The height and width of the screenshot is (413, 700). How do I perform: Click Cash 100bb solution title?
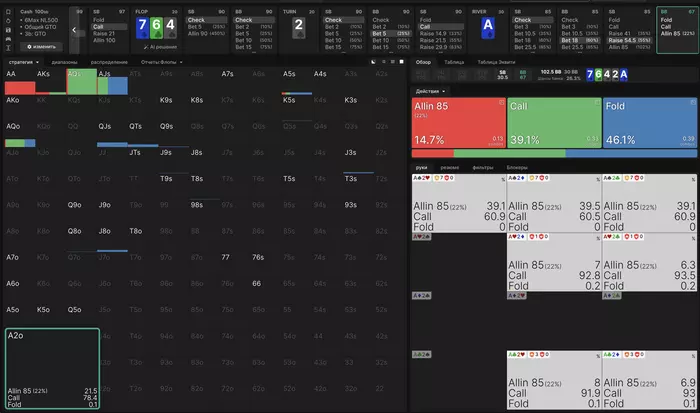pyautogui.click(x=34, y=12)
